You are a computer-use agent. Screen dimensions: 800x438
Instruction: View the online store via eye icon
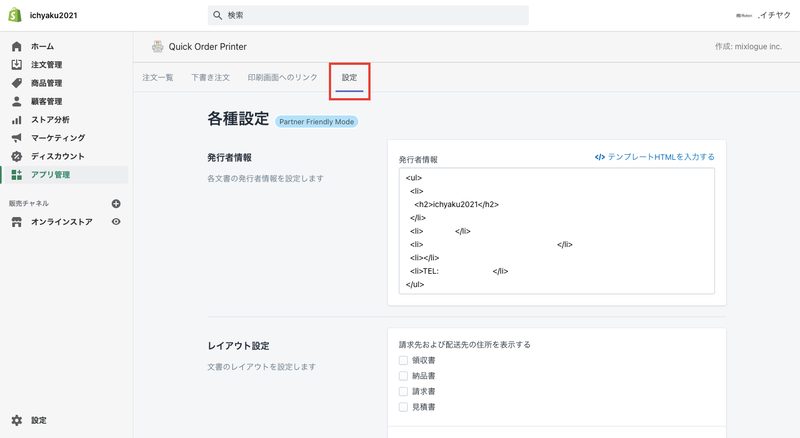(116, 222)
